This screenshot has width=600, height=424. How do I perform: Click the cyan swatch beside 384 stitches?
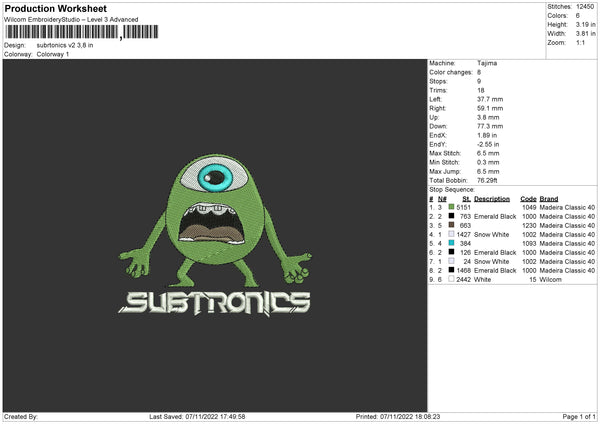click(451, 243)
